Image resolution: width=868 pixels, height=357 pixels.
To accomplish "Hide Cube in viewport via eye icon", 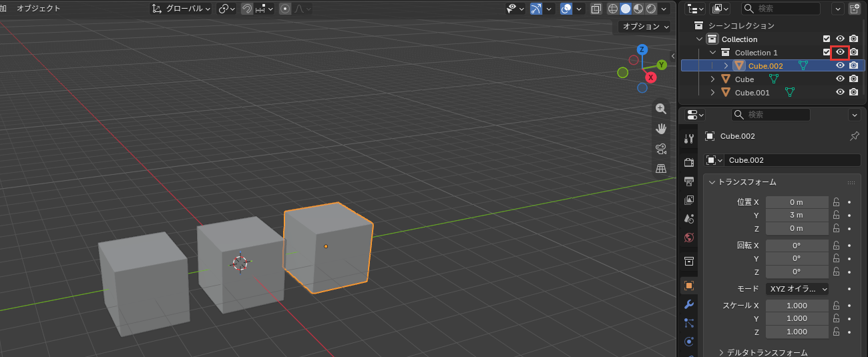I will pyautogui.click(x=841, y=79).
